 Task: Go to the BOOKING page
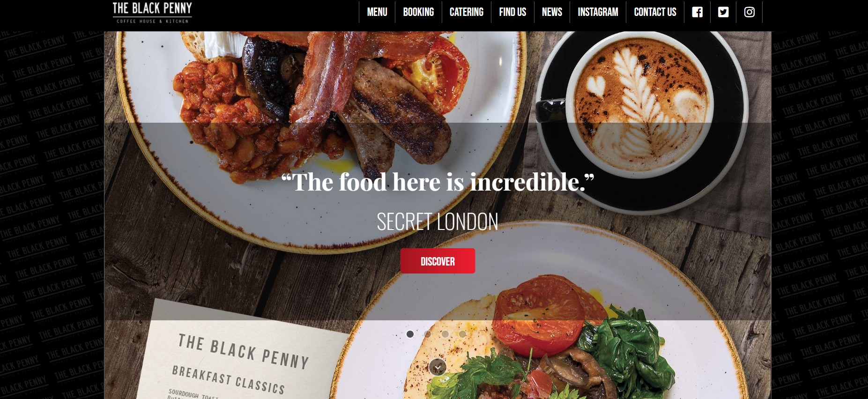coord(418,12)
